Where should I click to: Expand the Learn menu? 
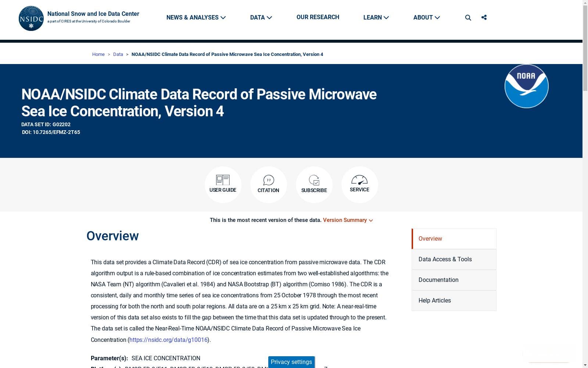click(x=376, y=17)
